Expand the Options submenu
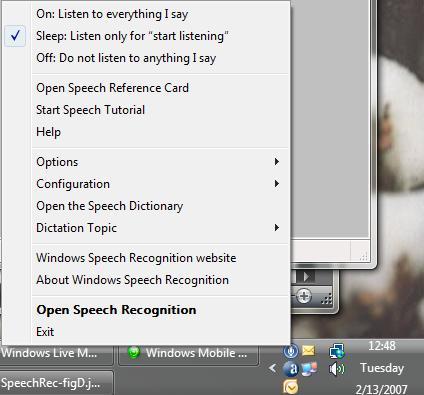The height and width of the screenshot is (395, 424). (x=146, y=162)
